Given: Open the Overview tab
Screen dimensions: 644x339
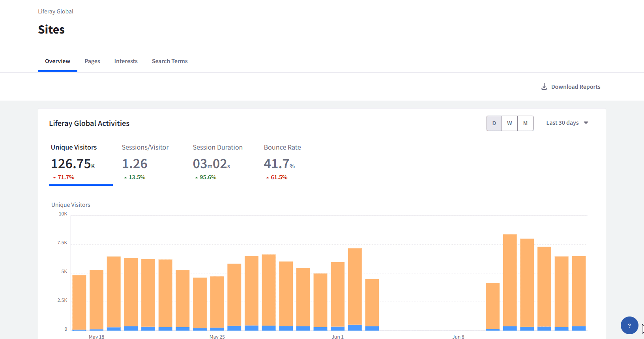Looking at the screenshot, I should pos(58,61).
